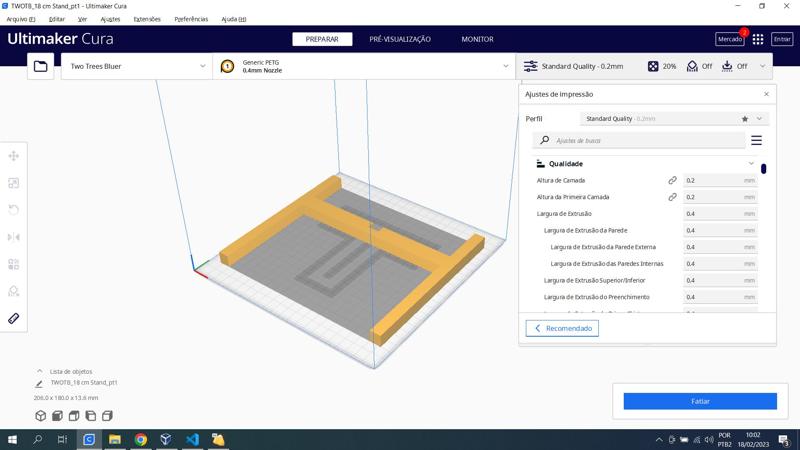Edit Largura de Extrusão da Parede value

(720, 231)
